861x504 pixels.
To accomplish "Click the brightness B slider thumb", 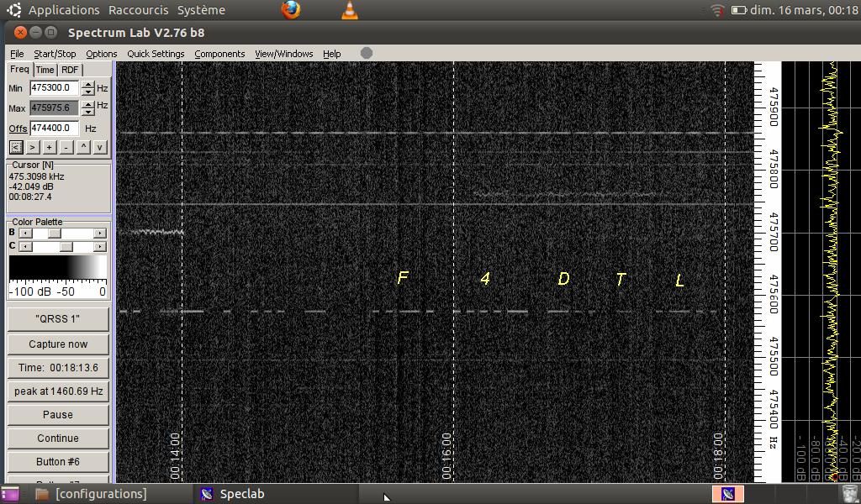I will pyautogui.click(x=54, y=233).
